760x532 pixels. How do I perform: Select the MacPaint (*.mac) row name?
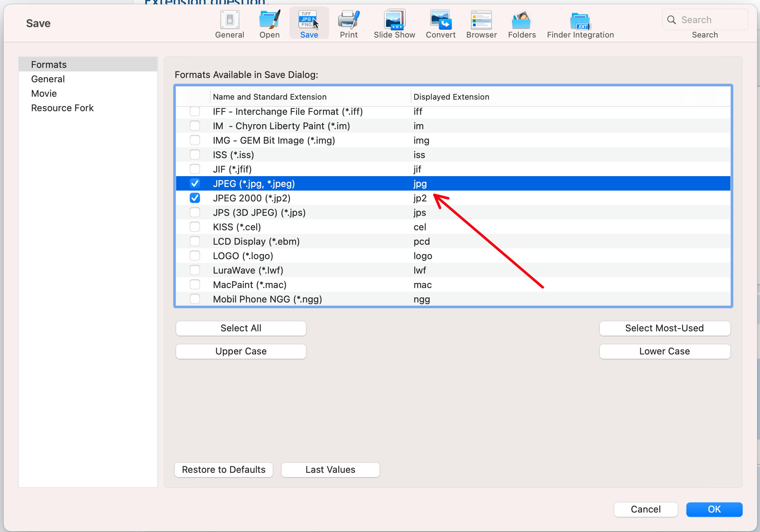click(x=250, y=285)
